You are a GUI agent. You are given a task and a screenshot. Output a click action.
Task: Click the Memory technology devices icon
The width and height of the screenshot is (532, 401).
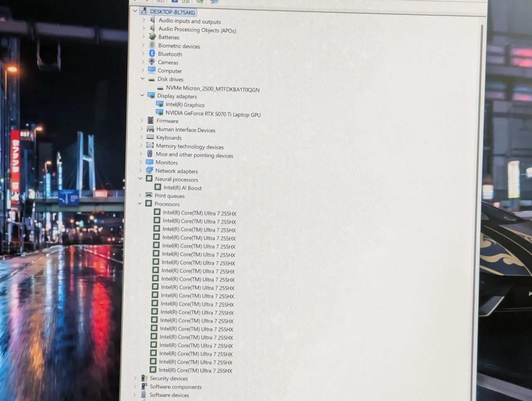tap(150, 145)
